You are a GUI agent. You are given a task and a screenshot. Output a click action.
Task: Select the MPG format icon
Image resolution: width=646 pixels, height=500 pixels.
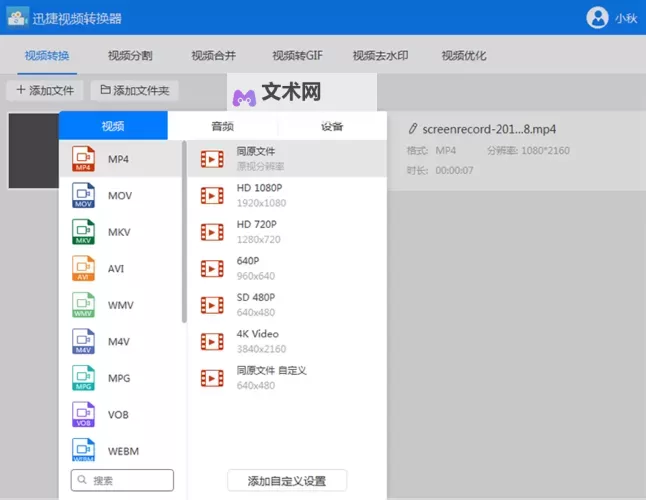point(83,378)
